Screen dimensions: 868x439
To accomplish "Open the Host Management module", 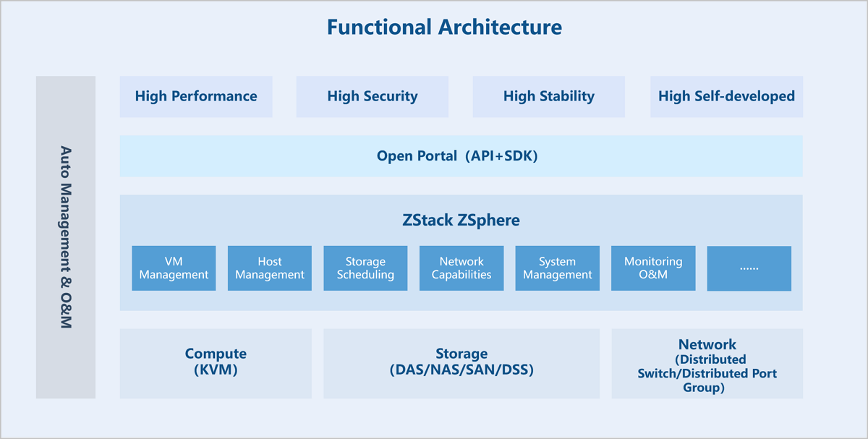I will (x=270, y=268).
